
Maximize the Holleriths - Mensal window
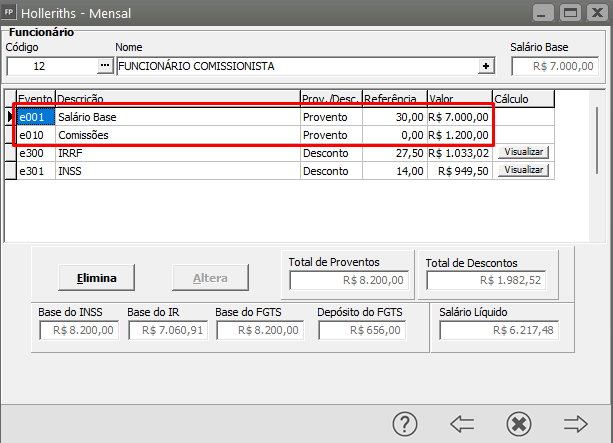pyautogui.click(x=571, y=13)
